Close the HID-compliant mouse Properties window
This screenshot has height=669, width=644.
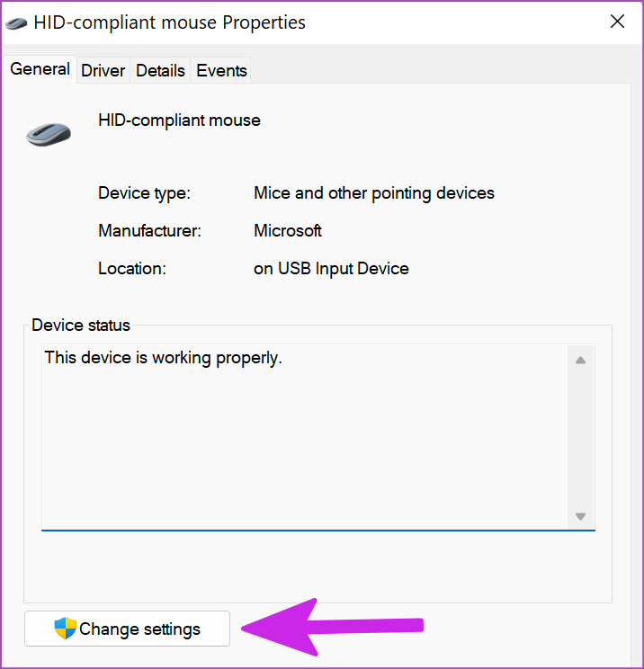[617, 22]
